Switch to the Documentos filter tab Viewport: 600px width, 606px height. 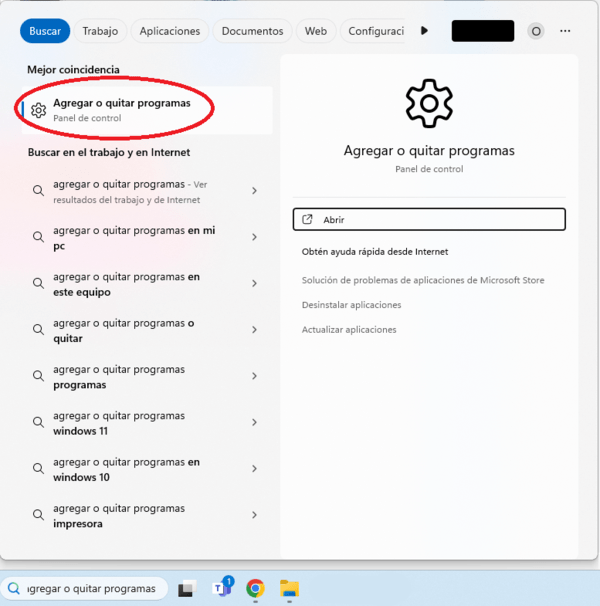coord(252,31)
